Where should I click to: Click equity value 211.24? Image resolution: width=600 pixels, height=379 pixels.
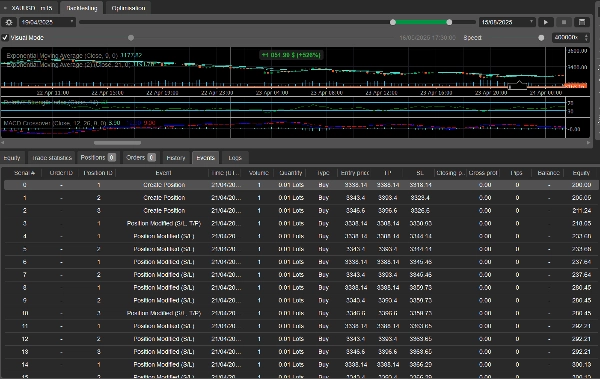(x=582, y=211)
